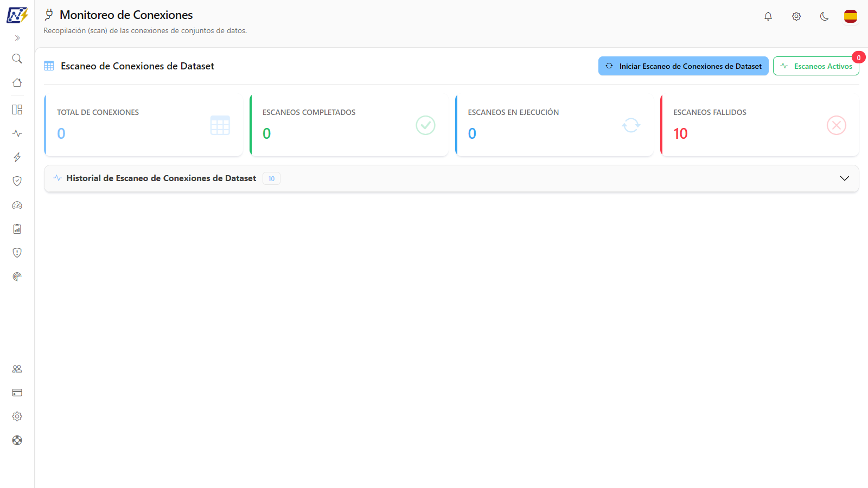868x488 pixels.
Task: Click the lightning bolt icon in the sidebar
Action: [17, 157]
